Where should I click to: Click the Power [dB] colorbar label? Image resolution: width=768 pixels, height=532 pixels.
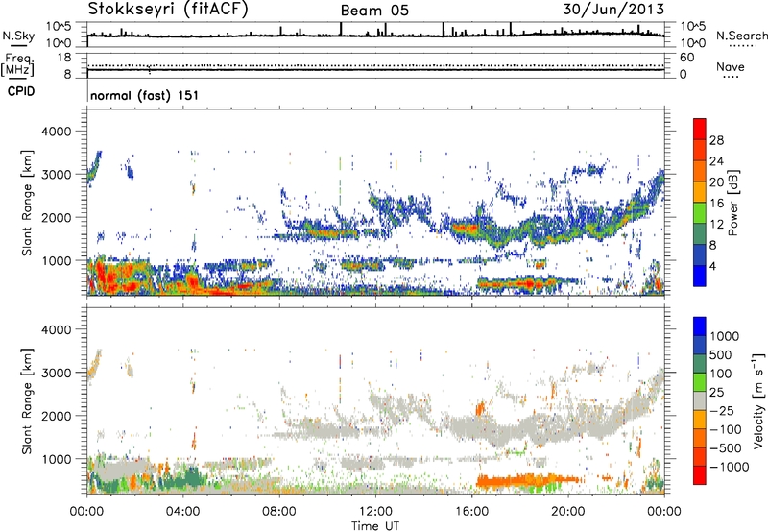733,203
